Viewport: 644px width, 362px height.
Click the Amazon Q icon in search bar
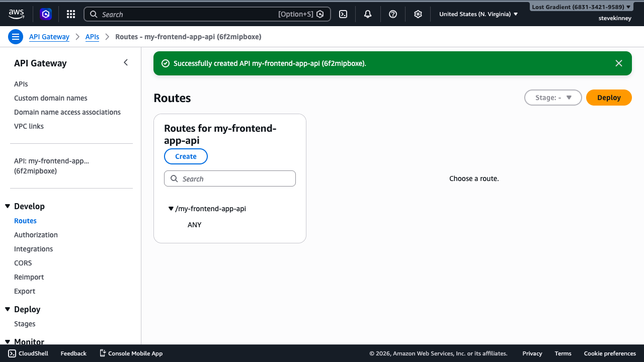point(320,14)
